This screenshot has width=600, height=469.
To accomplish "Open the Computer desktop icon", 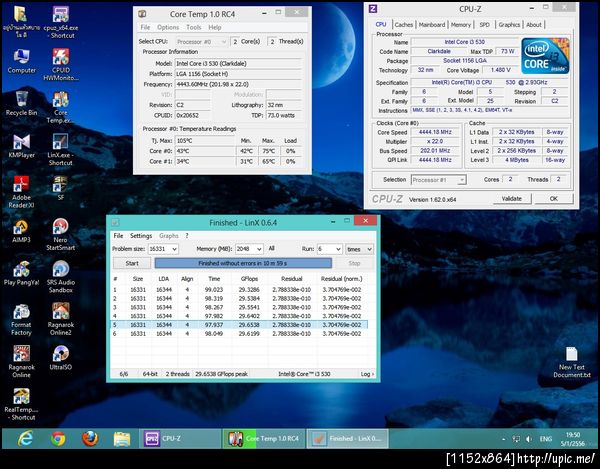I will pyautogui.click(x=21, y=61).
